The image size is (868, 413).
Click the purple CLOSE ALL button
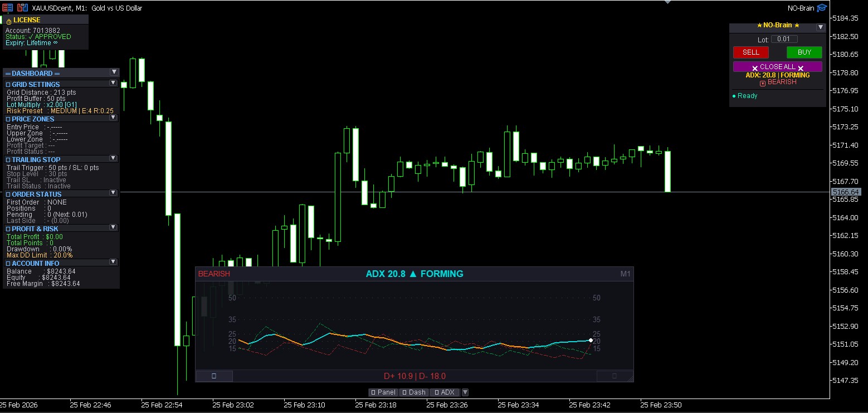tap(777, 67)
